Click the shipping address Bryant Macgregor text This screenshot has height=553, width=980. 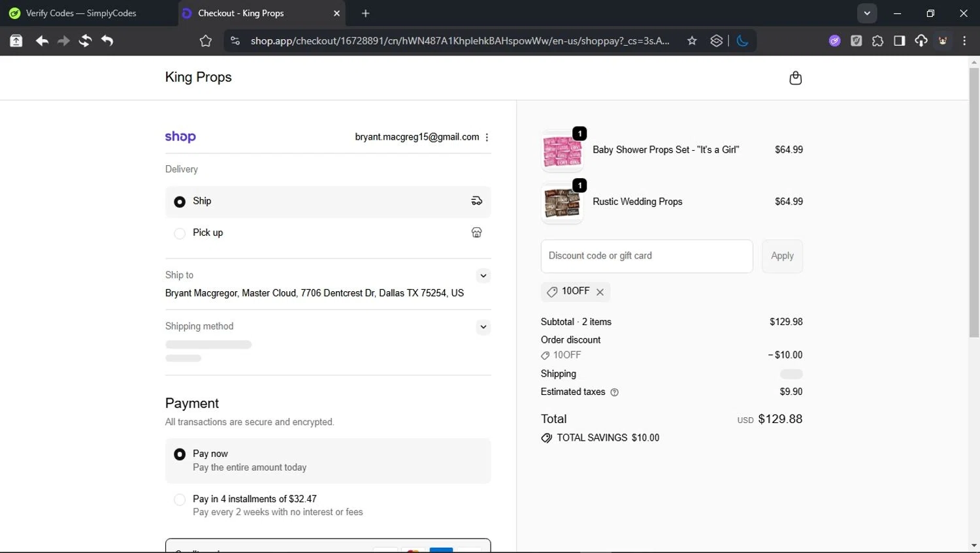(314, 293)
